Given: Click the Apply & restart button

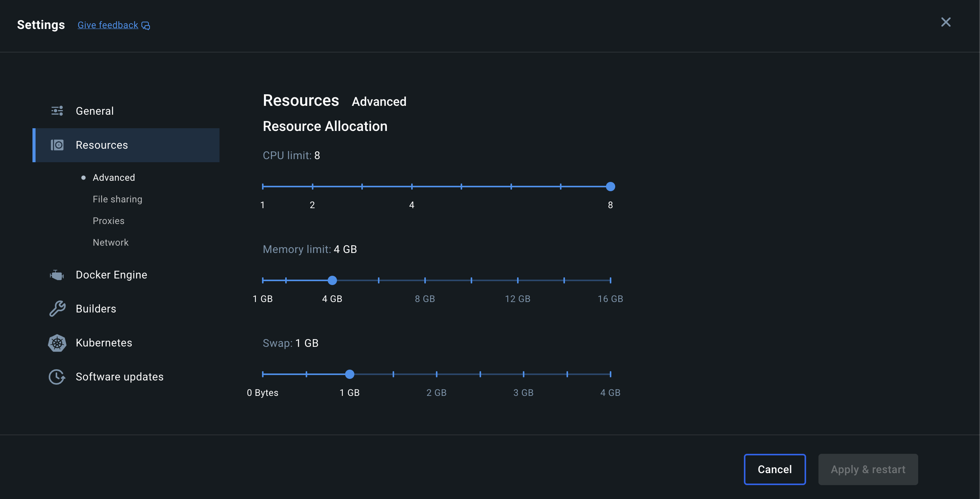Looking at the screenshot, I should pos(868,469).
